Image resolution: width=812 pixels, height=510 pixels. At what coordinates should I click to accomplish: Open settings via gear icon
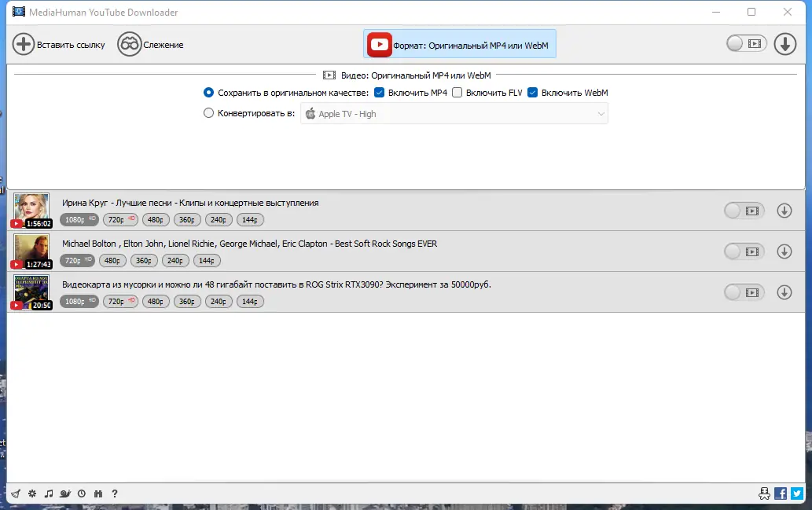click(x=32, y=493)
